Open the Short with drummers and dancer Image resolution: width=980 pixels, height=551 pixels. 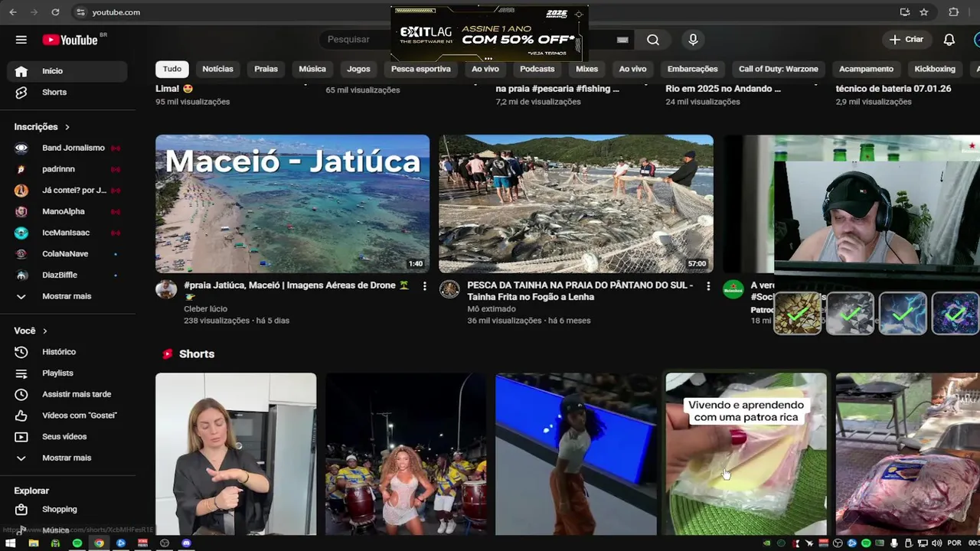(x=406, y=454)
